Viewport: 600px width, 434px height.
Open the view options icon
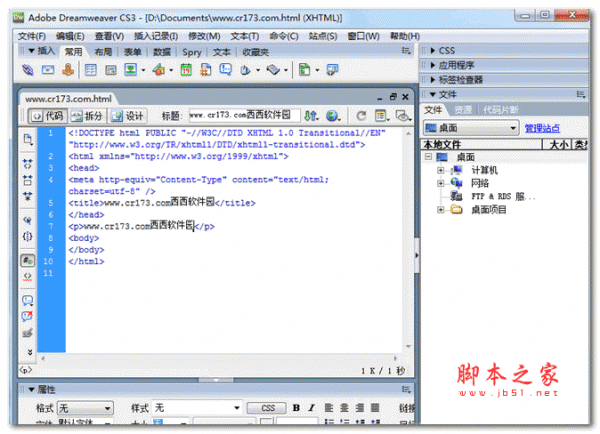382,115
